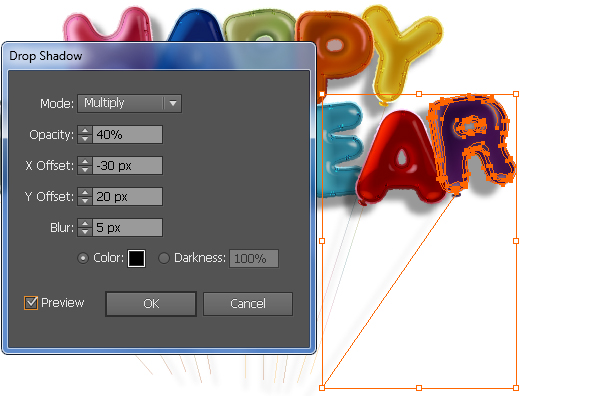Click the selected purple R balloon letter
Image resolution: width=600 pixels, height=396 pixels.
(473, 142)
